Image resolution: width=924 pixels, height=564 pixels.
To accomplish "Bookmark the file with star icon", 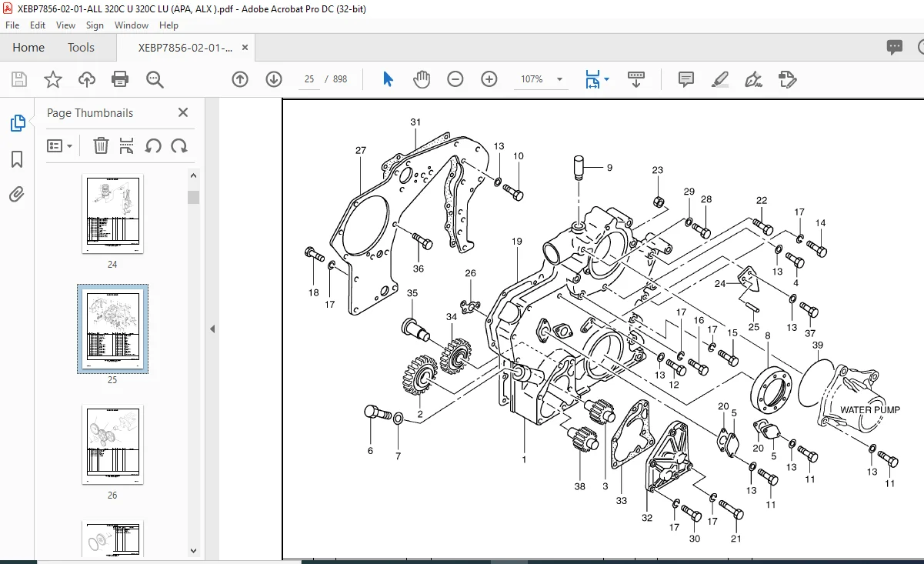I will click(x=52, y=79).
